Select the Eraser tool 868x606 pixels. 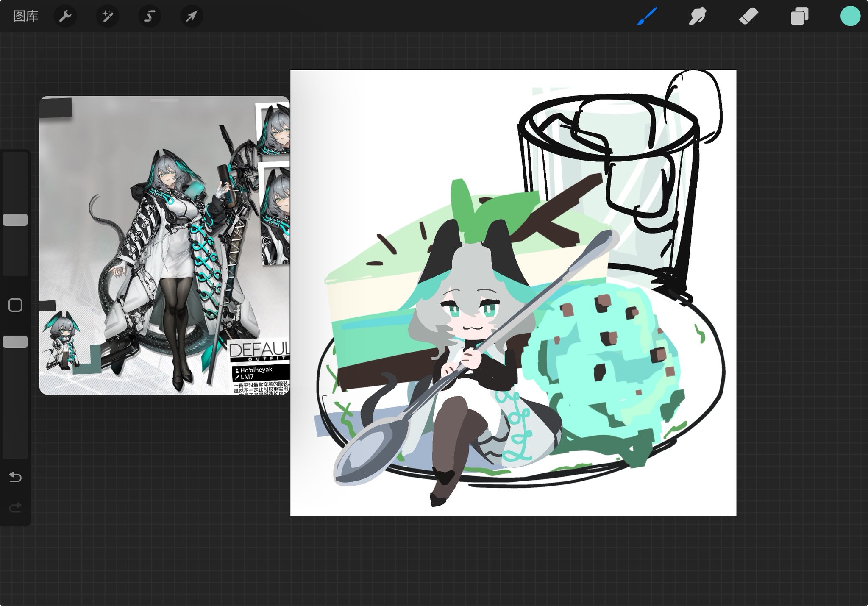748,16
